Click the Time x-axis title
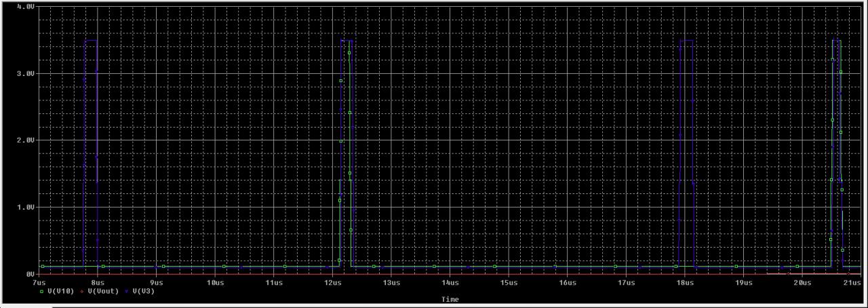The width and height of the screenshot is (868, 308). tap(450, 299)
